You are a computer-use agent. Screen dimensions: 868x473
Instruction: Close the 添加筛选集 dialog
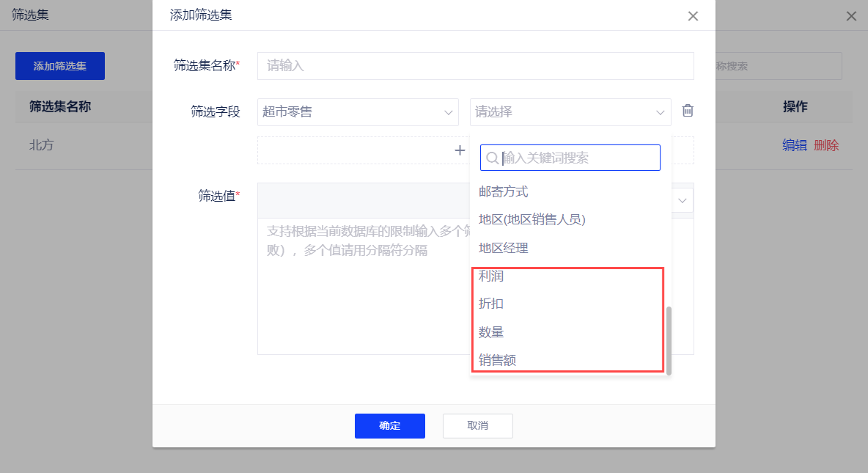tap(693, 16)
